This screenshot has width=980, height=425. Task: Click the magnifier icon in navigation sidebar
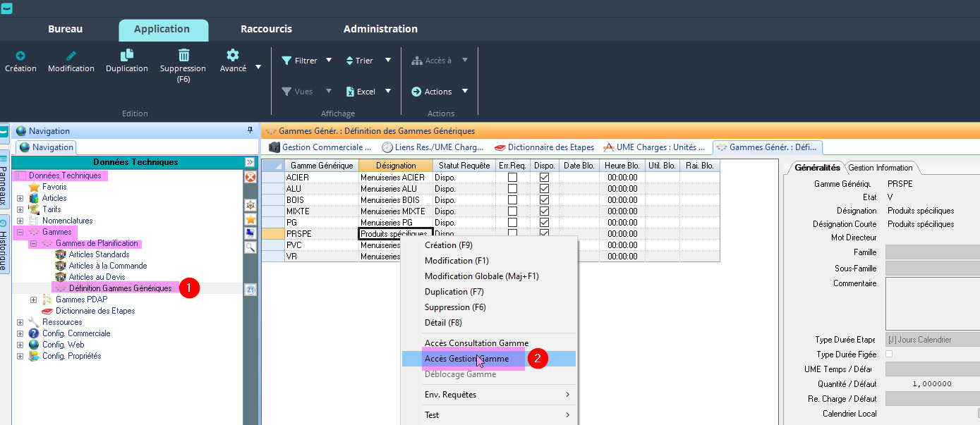coord(250,247)
